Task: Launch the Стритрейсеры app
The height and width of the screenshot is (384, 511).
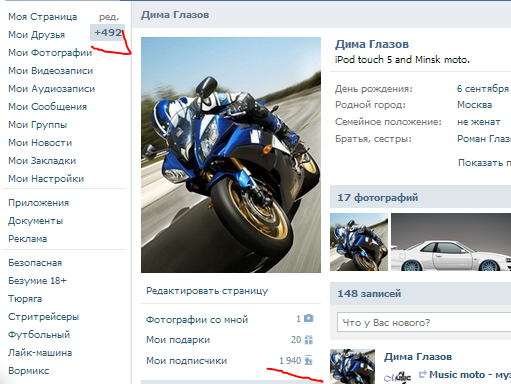Action: click(44, 317)
